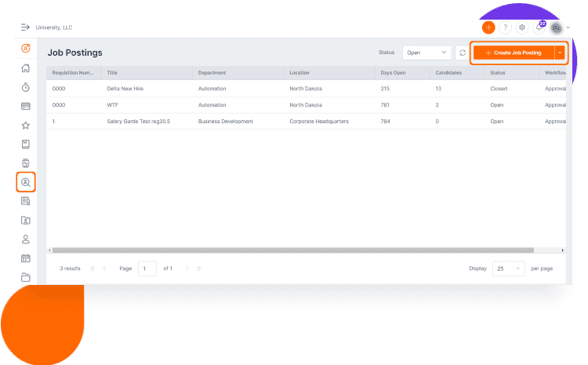
Task: Open the Delta New Hire job posting
Action: (125, 89)
